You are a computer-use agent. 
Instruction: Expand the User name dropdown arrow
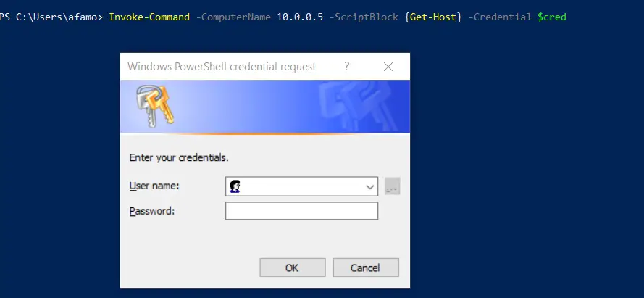[369, 187]
